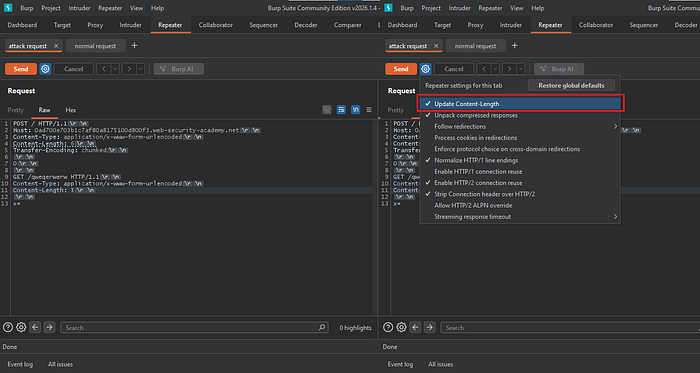The width and height of the screenshot is (700, 373).
Task: Open back-history dropdown arrow in right window
Action: click(496, 69)
